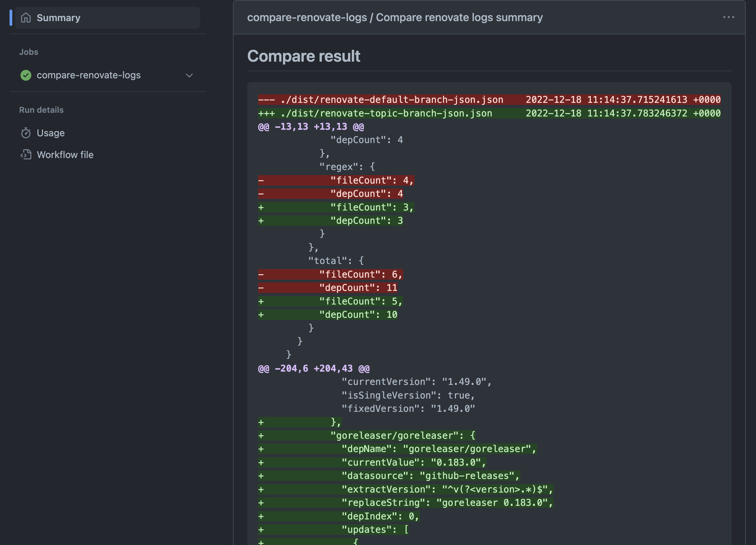This screenshot has height=545, width=756.
Task: Click removed line "fileCount": 6,
Action: click(x=330, y=275)
